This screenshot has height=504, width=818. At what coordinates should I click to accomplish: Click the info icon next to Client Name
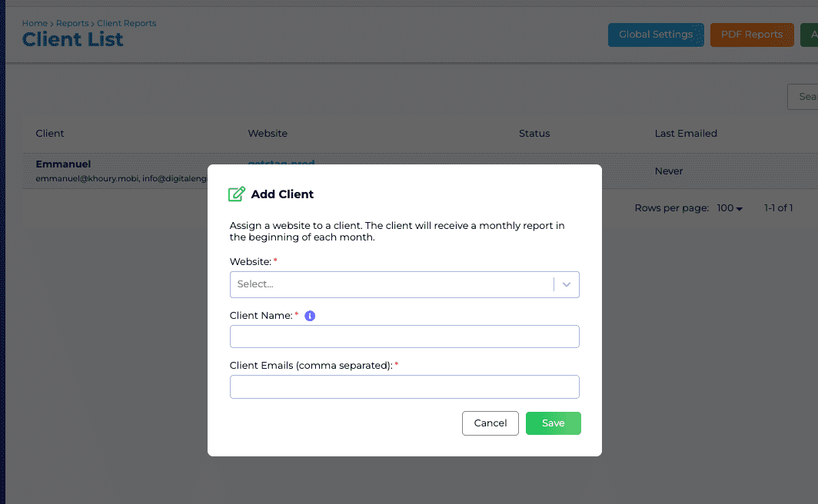(310, 315)
